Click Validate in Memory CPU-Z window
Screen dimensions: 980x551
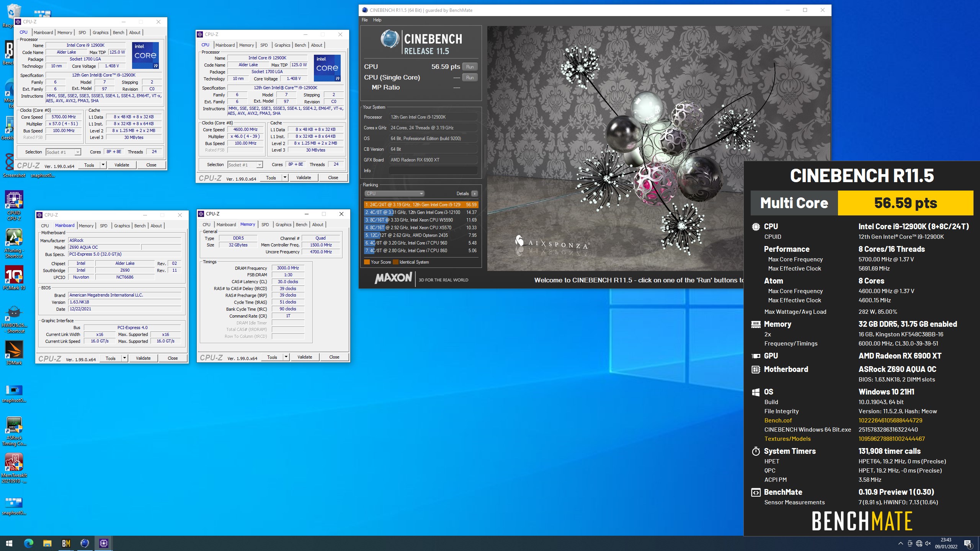click(x=305, y=357)
